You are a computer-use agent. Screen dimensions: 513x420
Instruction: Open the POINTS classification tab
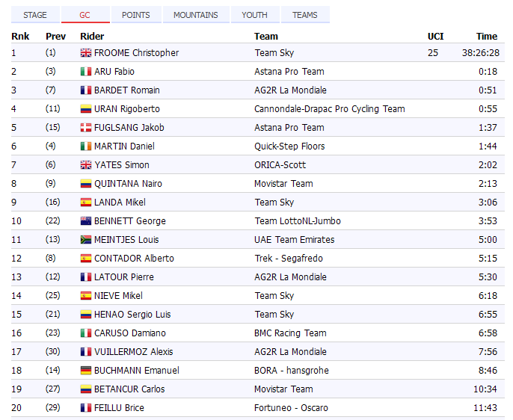tap(135, 15)
